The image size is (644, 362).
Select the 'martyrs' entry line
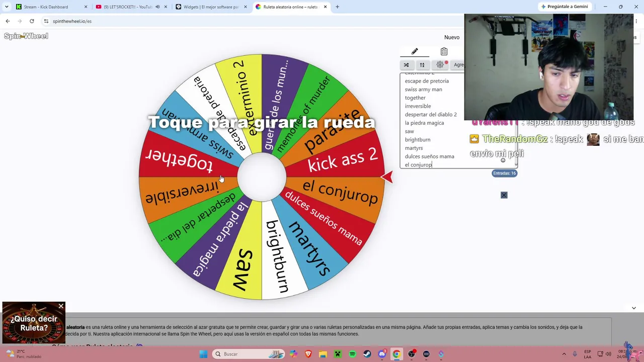pyautogui.click(x=414, y=148)
